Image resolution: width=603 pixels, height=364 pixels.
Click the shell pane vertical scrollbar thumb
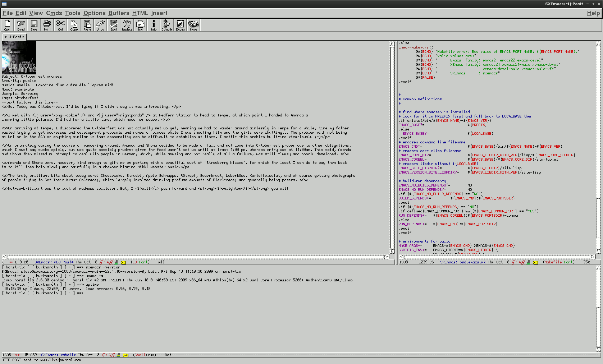(x=598, y=327)
